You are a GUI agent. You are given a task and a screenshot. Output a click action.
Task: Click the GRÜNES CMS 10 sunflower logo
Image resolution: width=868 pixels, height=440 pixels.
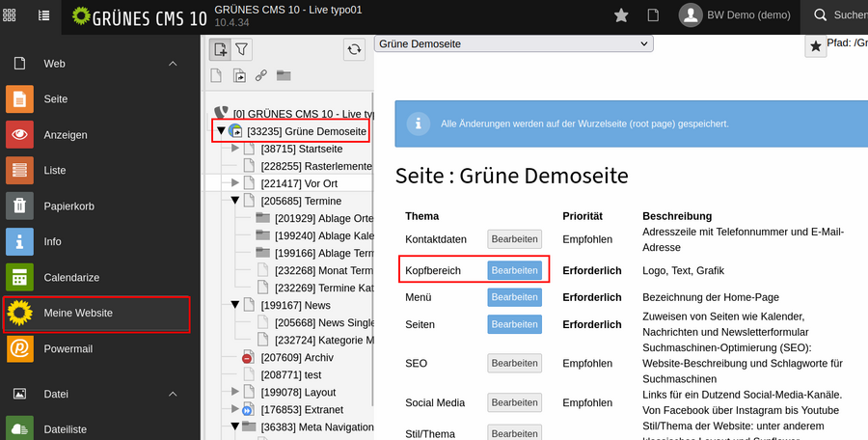coord(81,15)
